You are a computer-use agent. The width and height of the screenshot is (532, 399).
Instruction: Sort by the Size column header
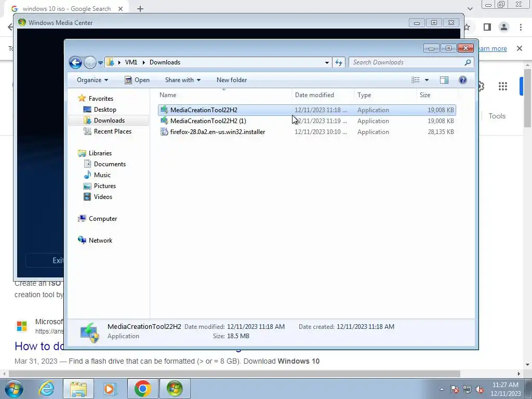pyautogui.click(x=437, y=95)
